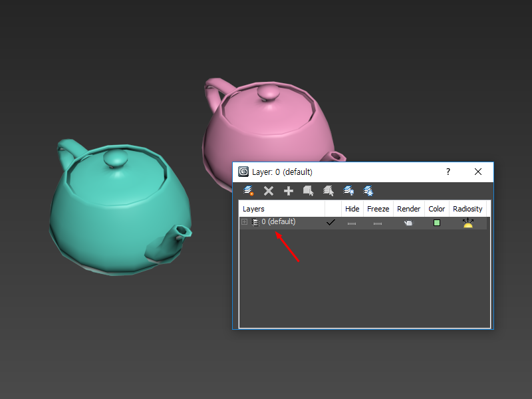The height and width of the screenshot is (399, 532).
Task: Click the help question mark button
Action: [x=448, y=172]
